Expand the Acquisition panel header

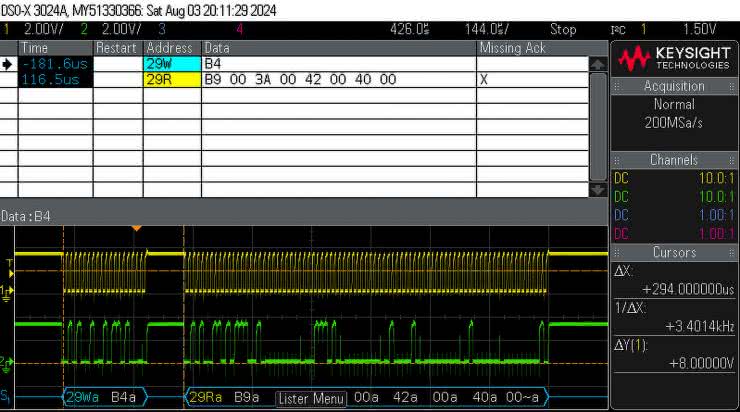674,86
